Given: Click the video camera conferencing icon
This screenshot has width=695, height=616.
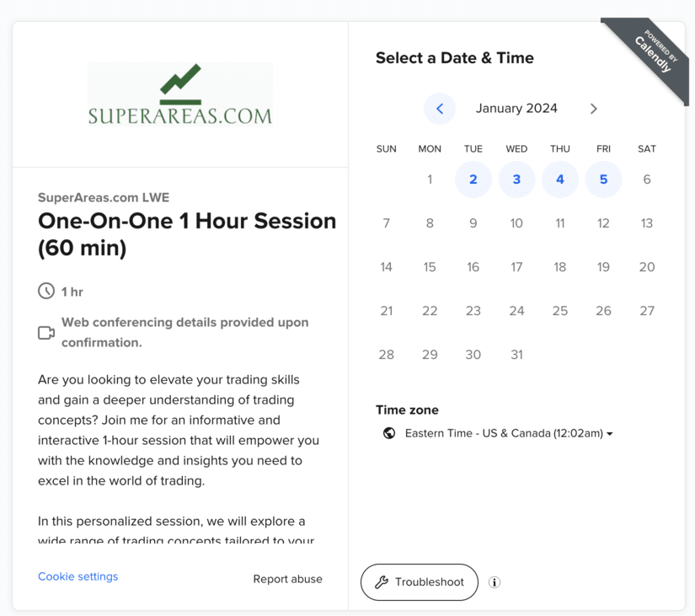Looking at the screenshot, I should [x=46, y=333].
